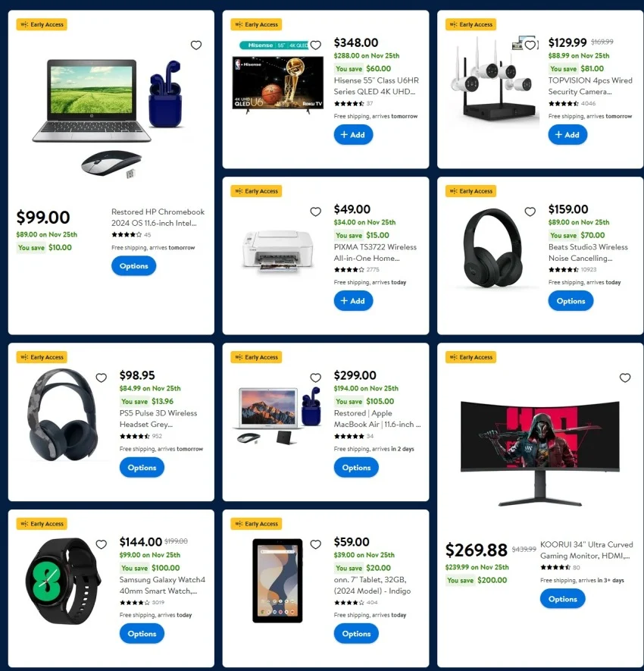Save TOPVISION security camera via heart icon
The width and height of the screenshot is (644, 671).
pos(530,45)
